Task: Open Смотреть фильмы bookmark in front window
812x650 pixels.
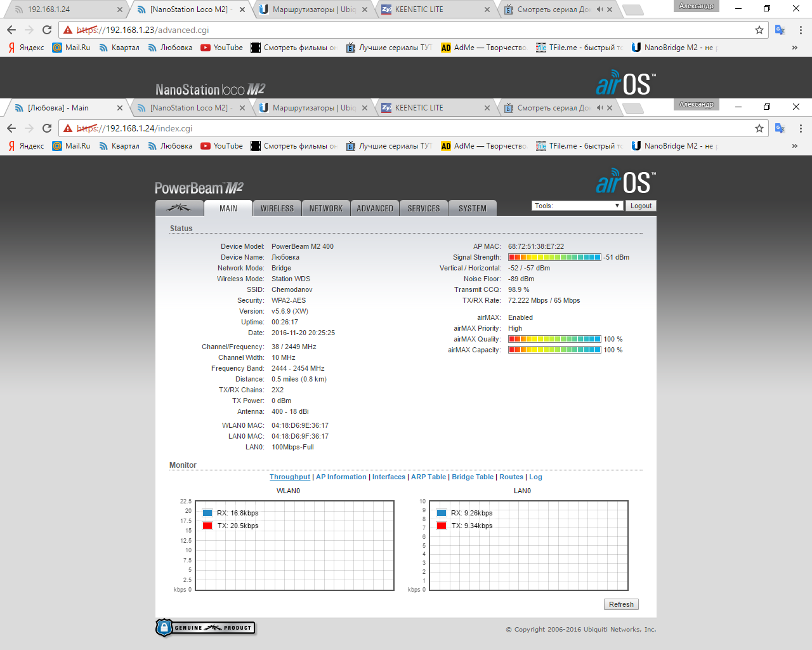Action: point(294,146)
